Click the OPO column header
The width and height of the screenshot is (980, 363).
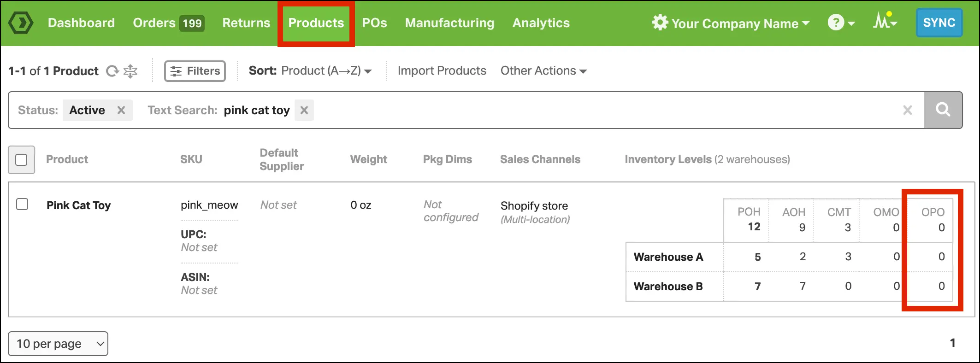(x=933, y=212)
